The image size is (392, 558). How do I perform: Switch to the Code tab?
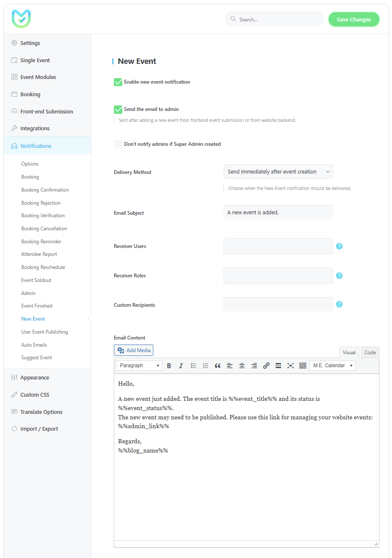pos(369,352)
